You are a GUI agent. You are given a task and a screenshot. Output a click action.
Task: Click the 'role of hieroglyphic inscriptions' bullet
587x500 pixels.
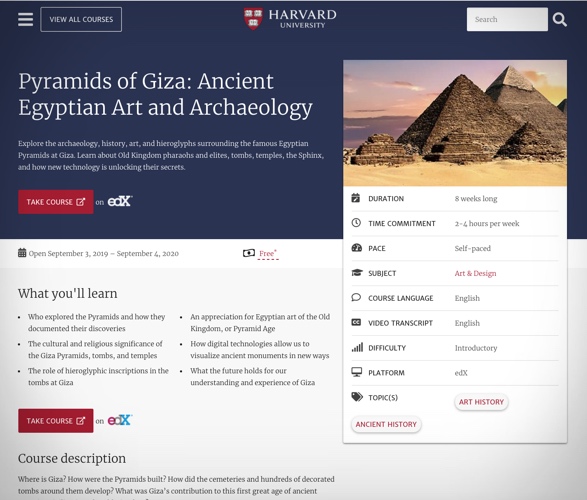[x=98, y=376]
